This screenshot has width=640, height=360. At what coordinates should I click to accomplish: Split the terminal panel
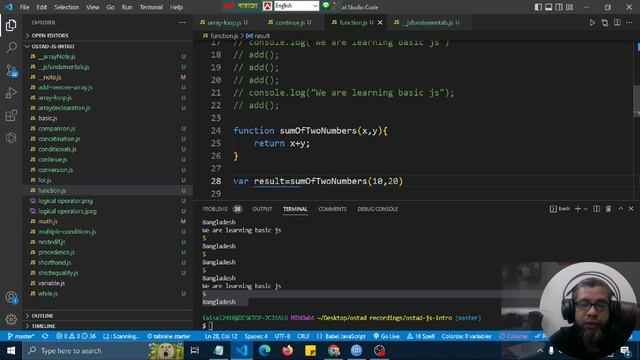coord(596,209)
